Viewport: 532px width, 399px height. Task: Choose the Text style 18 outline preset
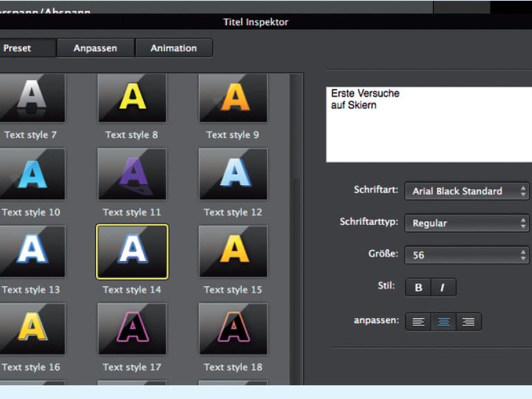233,329
